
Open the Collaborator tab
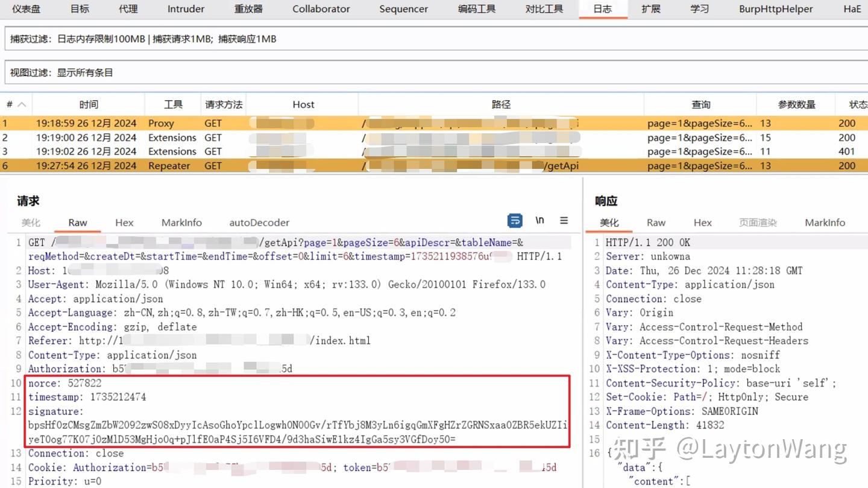pos(321,9)
